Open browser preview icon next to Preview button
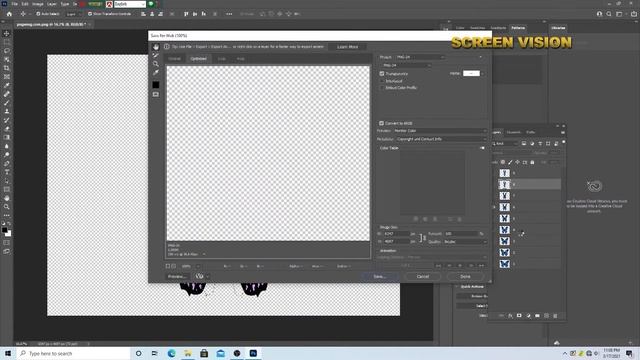The width and height of the screenshot is (640, 360). pyautogui.click(x=199, y=276)
